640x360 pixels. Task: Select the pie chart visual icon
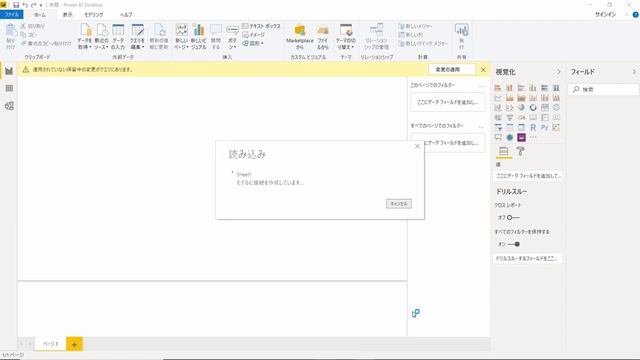[x=521, y=108]
